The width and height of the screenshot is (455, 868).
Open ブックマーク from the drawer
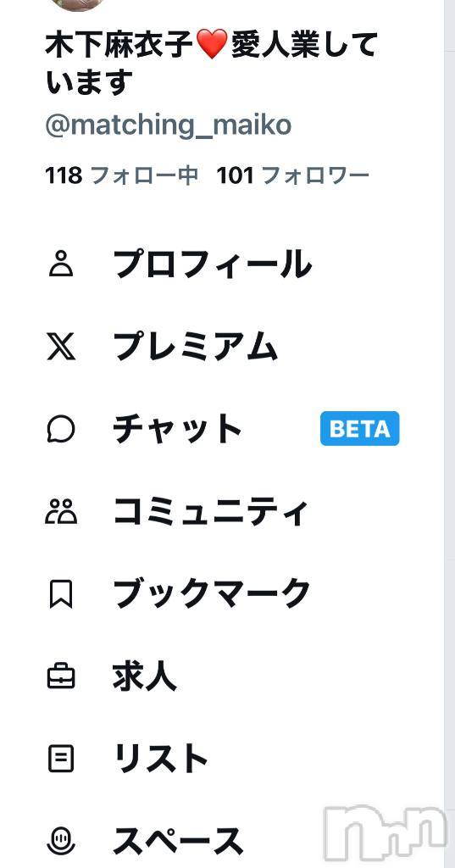(x=213, y=594)
